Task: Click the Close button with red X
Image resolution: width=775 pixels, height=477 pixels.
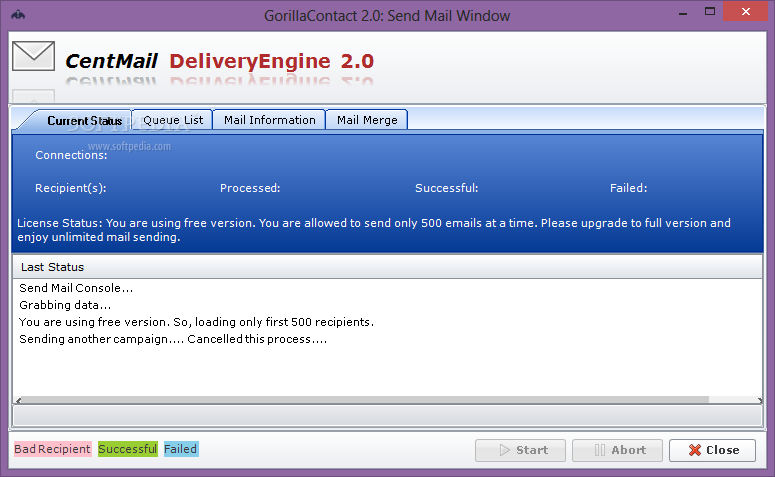Action: click(712, 450)
